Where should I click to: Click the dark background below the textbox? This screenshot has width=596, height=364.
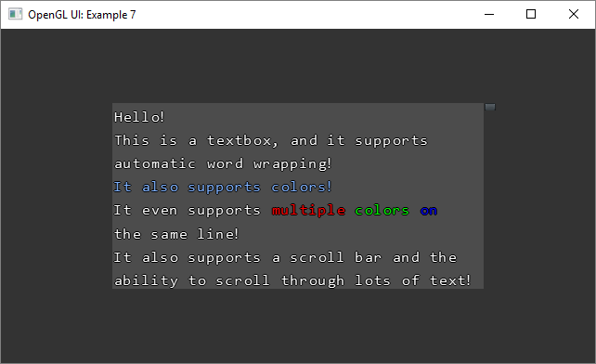tap(298, 325)
